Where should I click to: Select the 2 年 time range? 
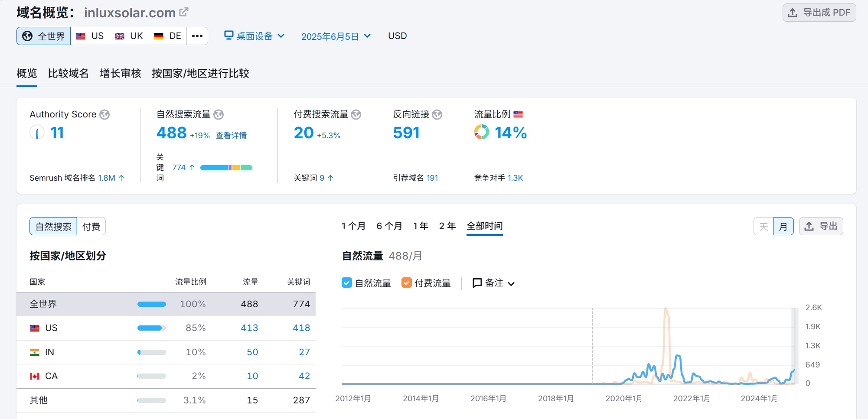point(447,226)
